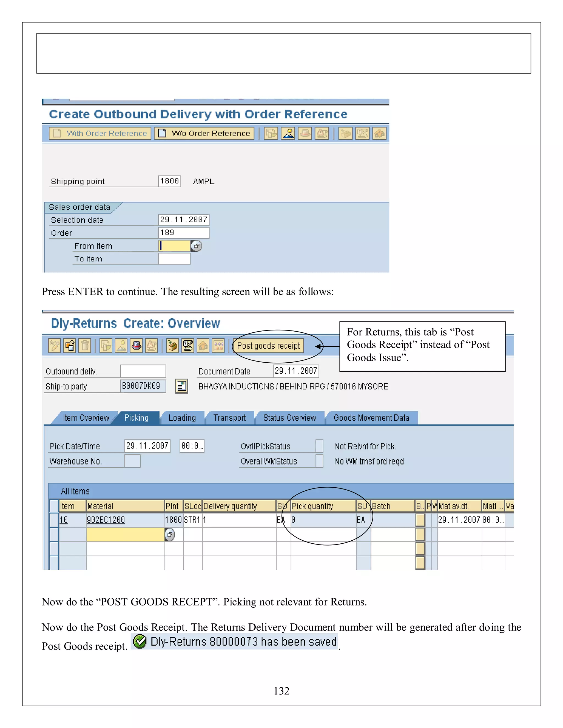
Task: Open search help beside empty Material cell
Action: pos(170,535)
